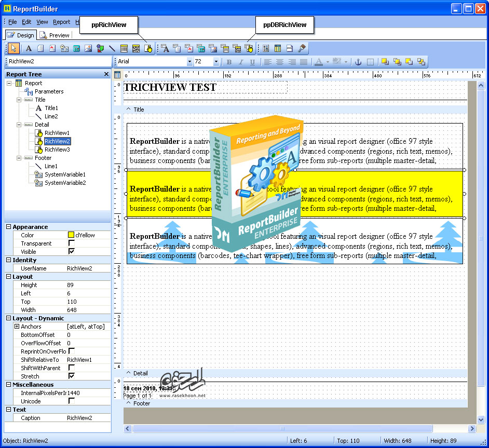Click the ruler corner icon above workspace
Screen dimensions: 489x448
coord(117,75)
